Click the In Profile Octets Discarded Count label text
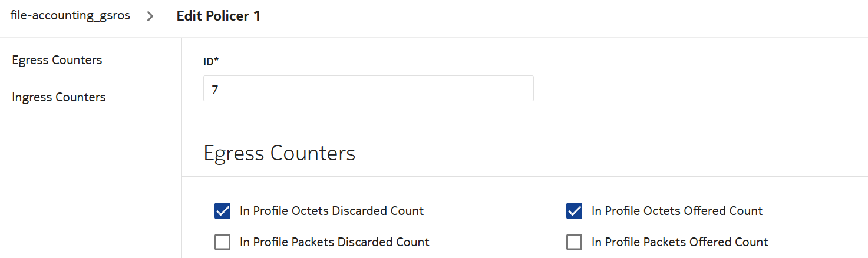 click(x=332, y=211)
